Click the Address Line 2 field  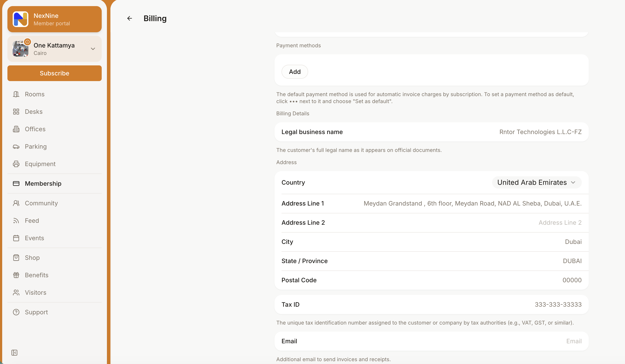coord(432,223)
